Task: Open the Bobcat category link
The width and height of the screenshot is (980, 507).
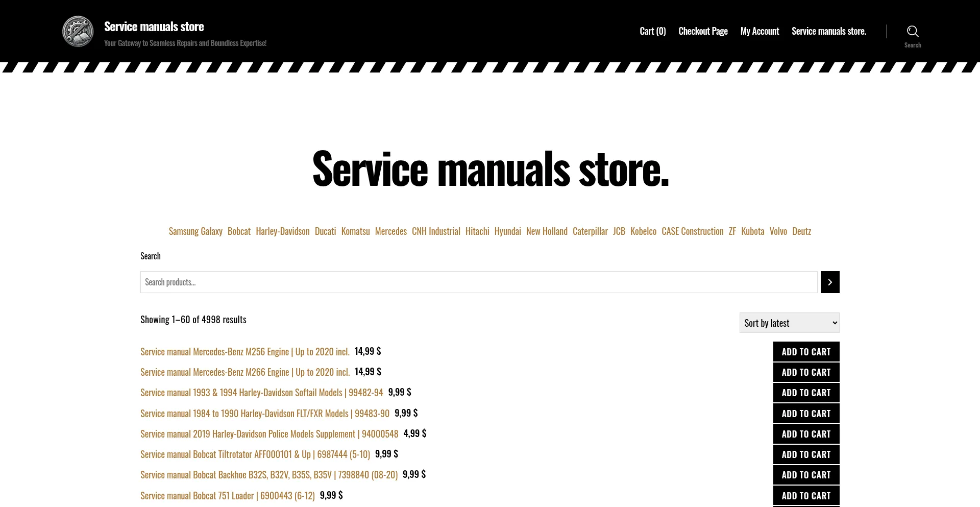Action: [239, 231]
